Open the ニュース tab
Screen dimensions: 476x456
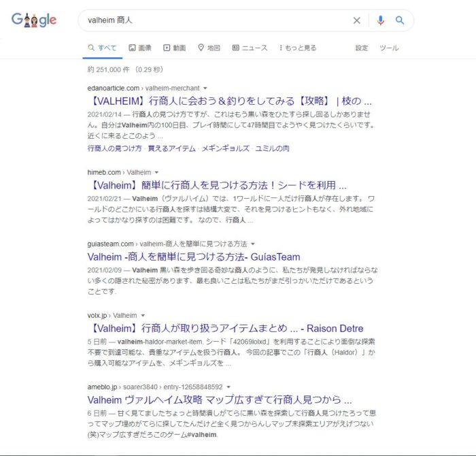pos(250,48)
